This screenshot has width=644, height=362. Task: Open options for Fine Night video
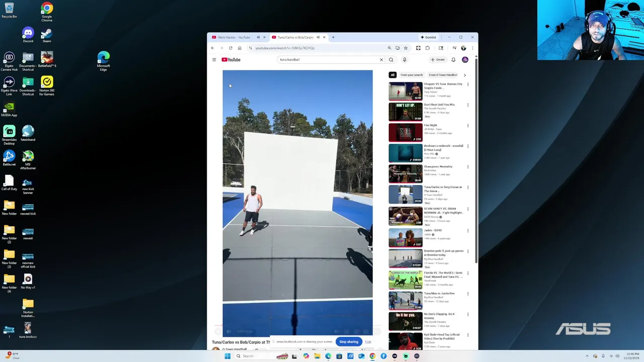[468, 126]
